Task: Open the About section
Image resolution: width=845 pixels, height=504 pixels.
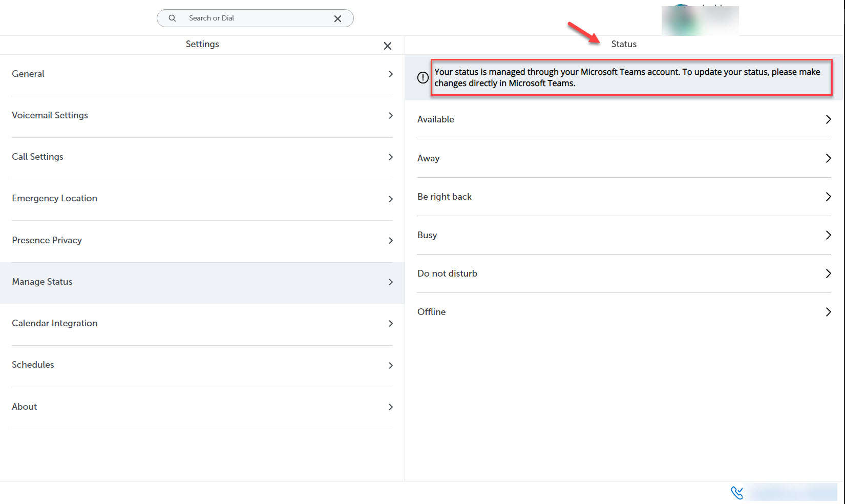Action: click(x=202, y=407)
